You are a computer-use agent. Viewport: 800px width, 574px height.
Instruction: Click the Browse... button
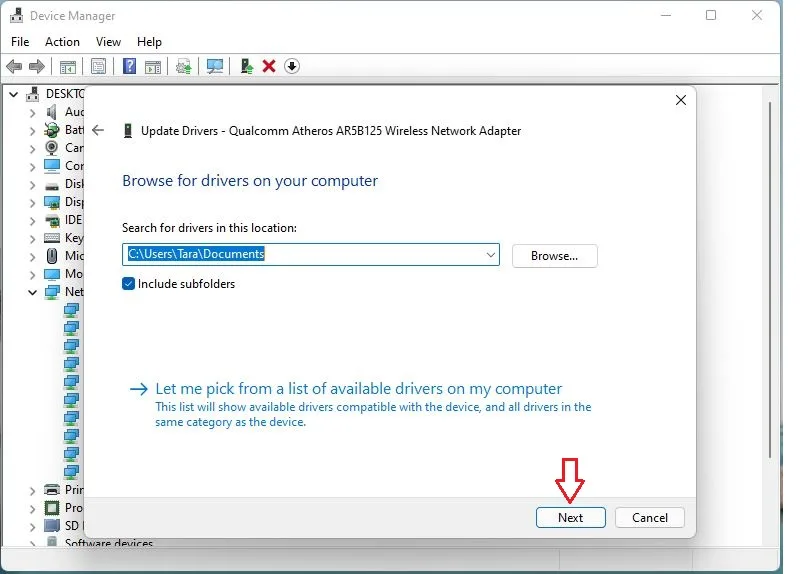click(555, 256)
